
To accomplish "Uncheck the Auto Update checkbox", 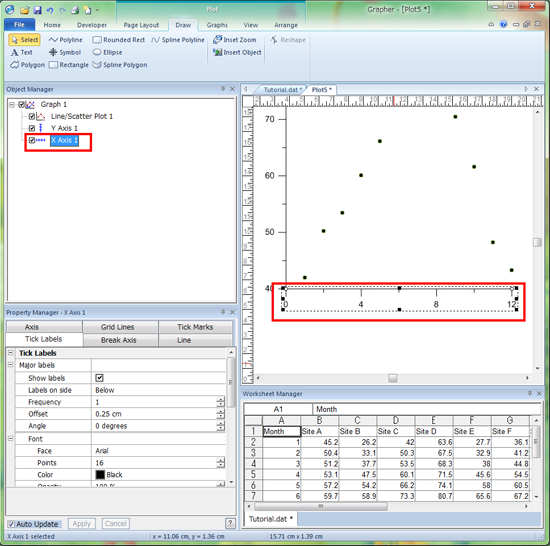I will pyautogui.click(x=11, y=524).
